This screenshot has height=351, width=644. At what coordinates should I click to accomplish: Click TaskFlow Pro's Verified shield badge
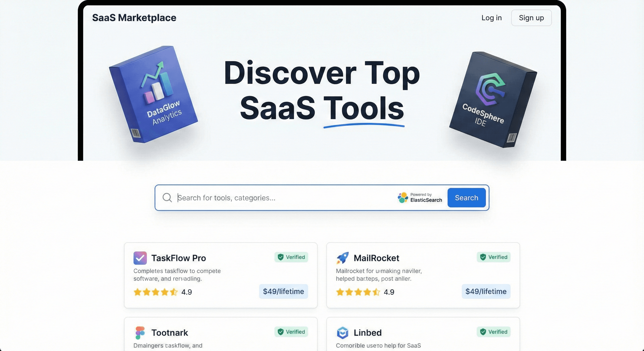click(x=291, y=257)
